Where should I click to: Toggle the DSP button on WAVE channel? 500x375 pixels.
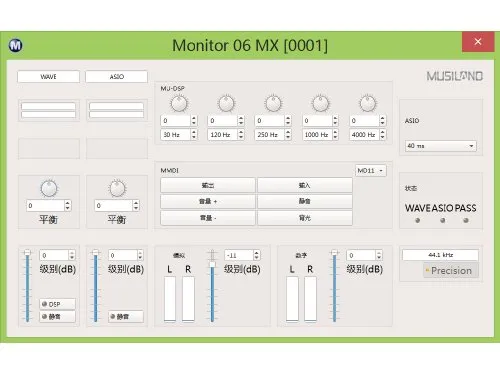(57, 304)
